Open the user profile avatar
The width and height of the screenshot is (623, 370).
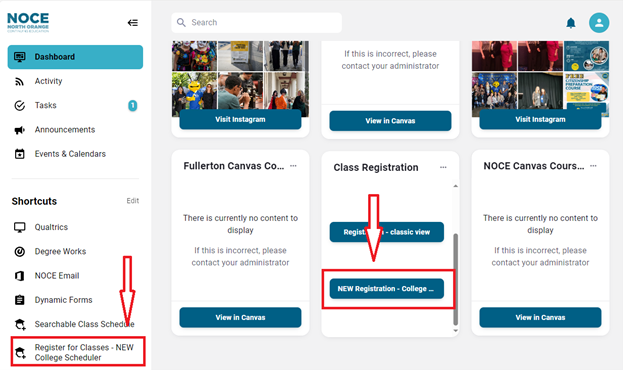point(599,23)
